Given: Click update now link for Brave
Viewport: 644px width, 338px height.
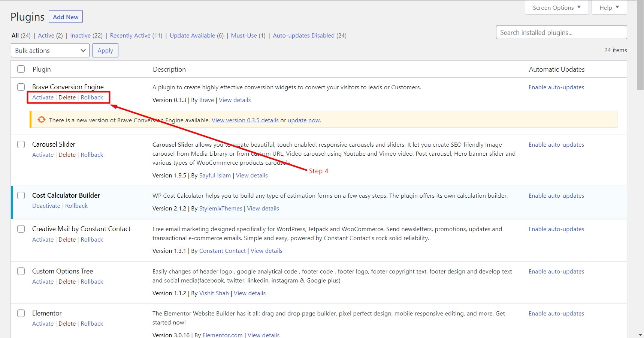Looking at the screenshot, I should pos(304,120).
